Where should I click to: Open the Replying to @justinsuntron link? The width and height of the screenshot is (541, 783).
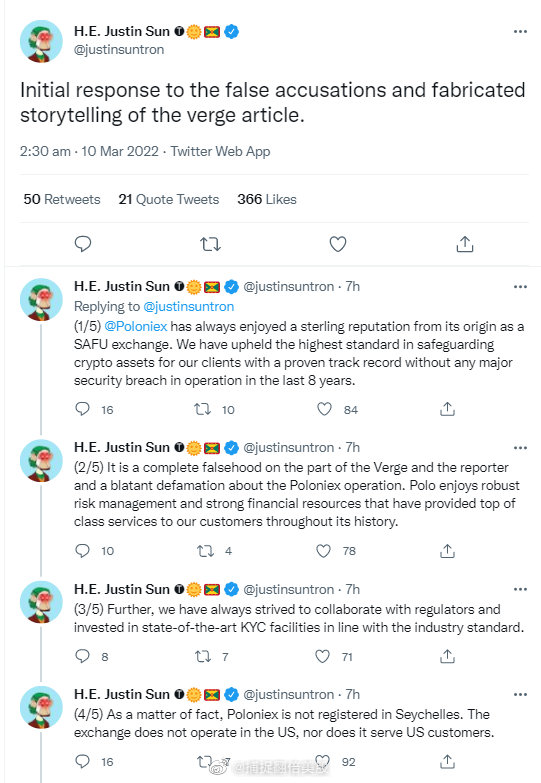click(188, 306)
